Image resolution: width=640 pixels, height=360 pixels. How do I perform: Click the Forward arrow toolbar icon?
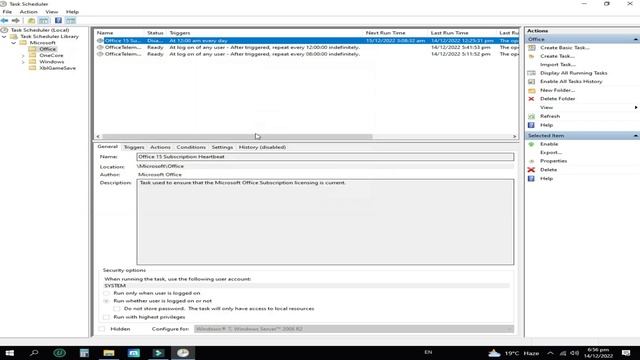(x=16, y=20)
